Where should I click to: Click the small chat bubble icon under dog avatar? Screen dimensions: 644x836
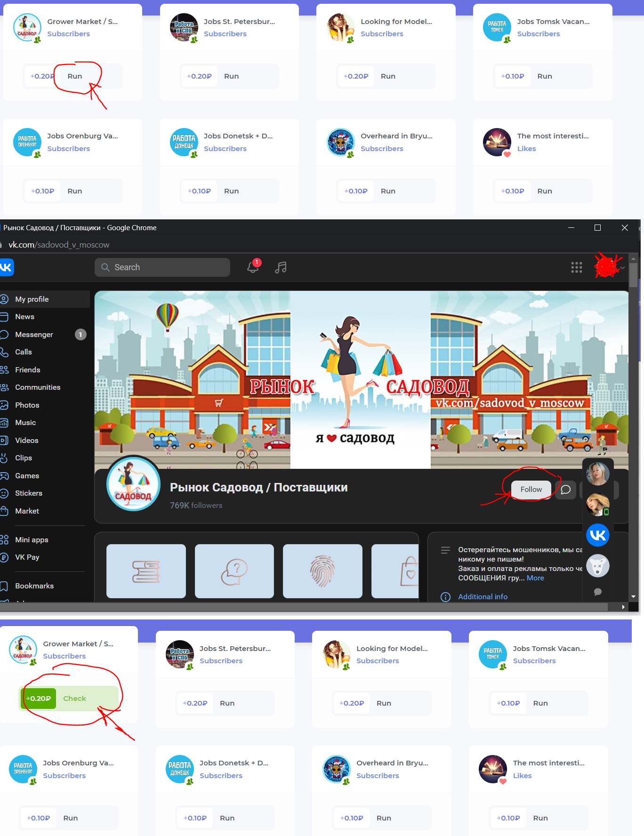pos(598,592)
